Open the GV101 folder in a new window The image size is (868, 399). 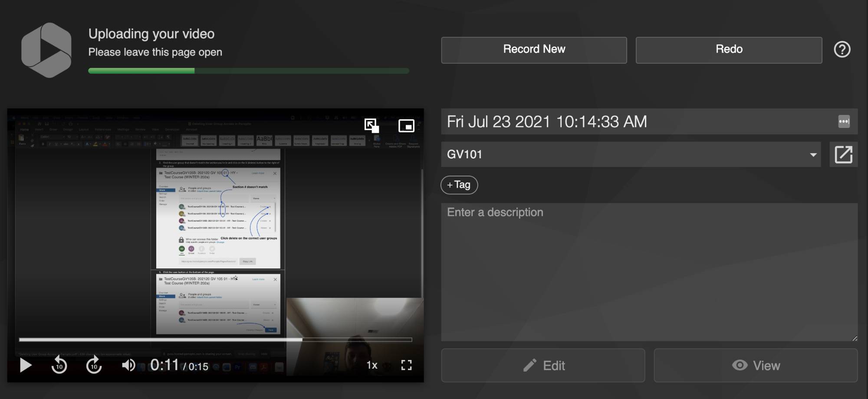[x=843, y=154]
